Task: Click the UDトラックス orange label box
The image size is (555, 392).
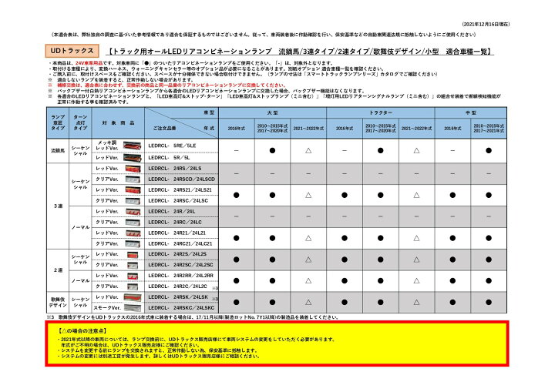Action: (72, 51)
